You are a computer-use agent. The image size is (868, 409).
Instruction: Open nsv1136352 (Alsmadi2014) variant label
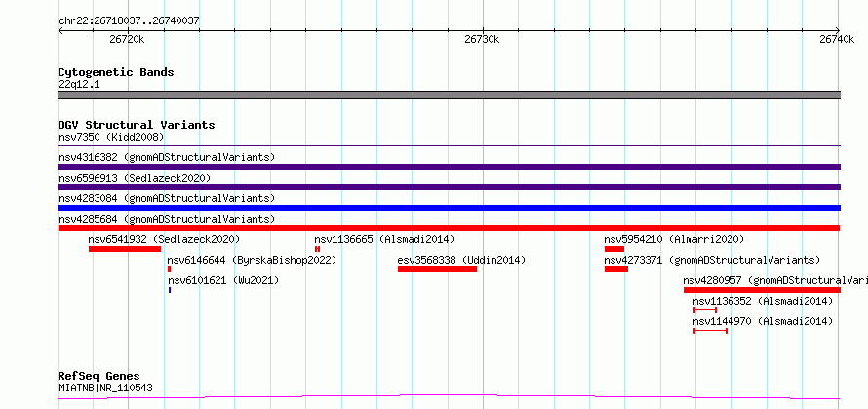click(763, 301)
